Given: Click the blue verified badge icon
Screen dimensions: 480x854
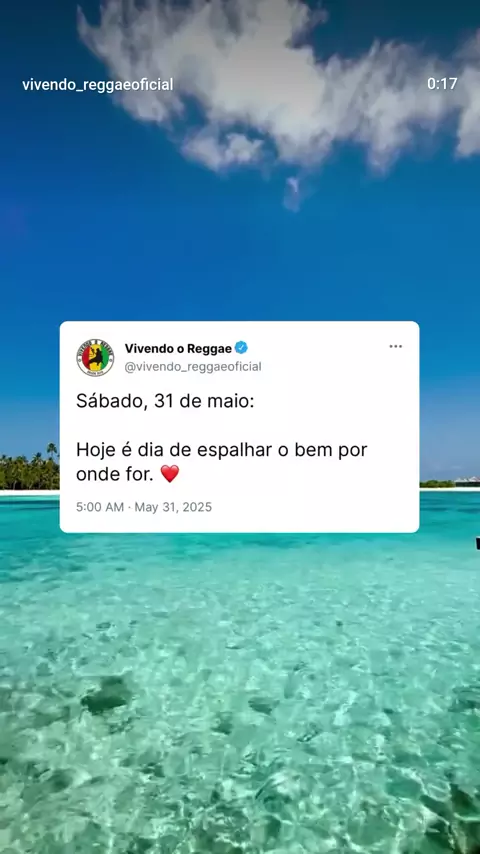Looking at the screenshot, I should pos(241,347).
